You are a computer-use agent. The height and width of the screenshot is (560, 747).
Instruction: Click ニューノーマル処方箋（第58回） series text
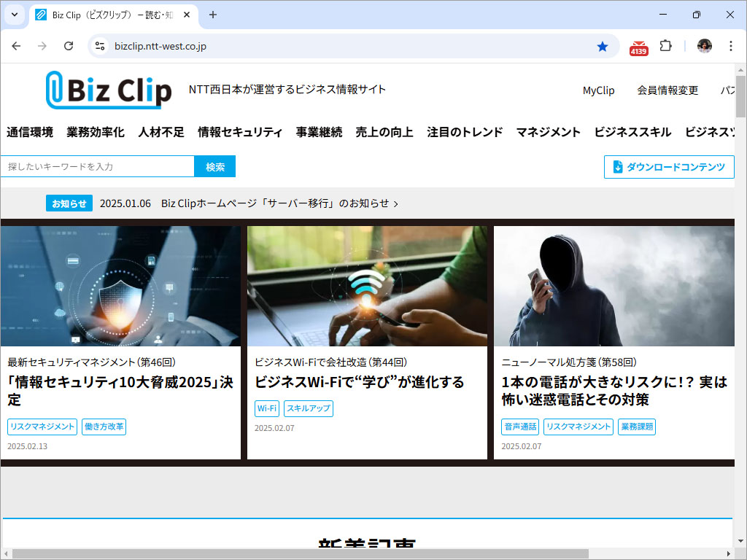[569, 362]
